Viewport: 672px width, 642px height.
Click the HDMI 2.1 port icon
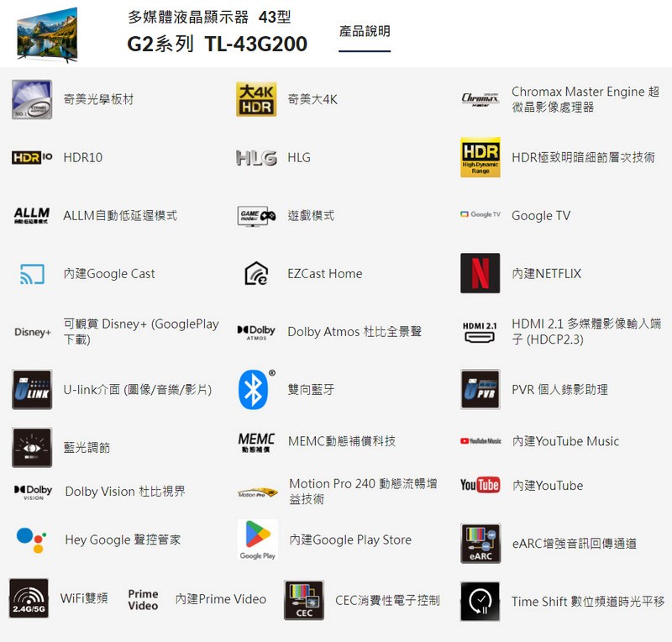pos(480,333)
